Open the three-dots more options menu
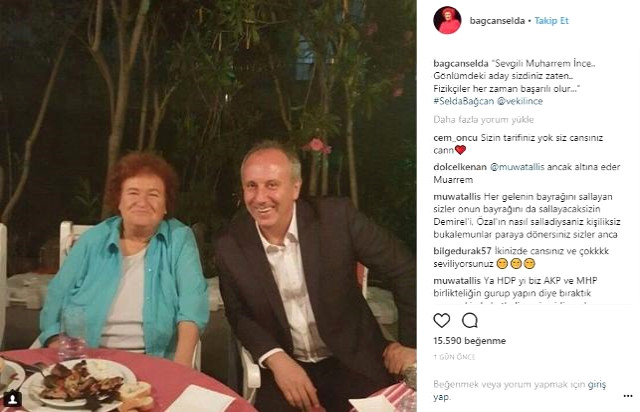 click(628, 396)
